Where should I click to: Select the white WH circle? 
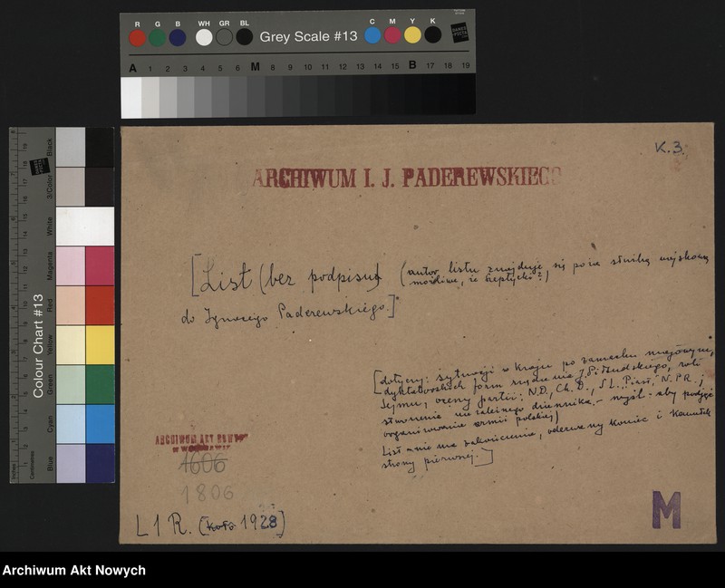(204, 37)
